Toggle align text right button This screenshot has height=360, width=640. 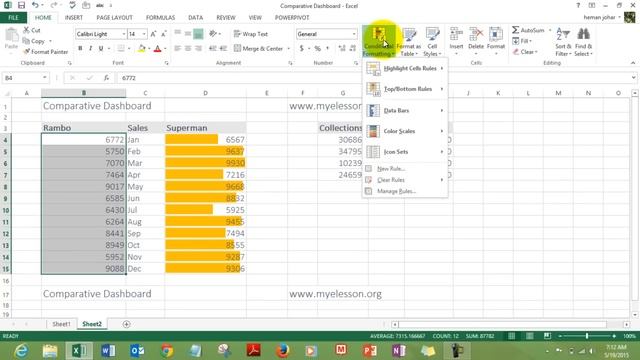tap(198, 48)
